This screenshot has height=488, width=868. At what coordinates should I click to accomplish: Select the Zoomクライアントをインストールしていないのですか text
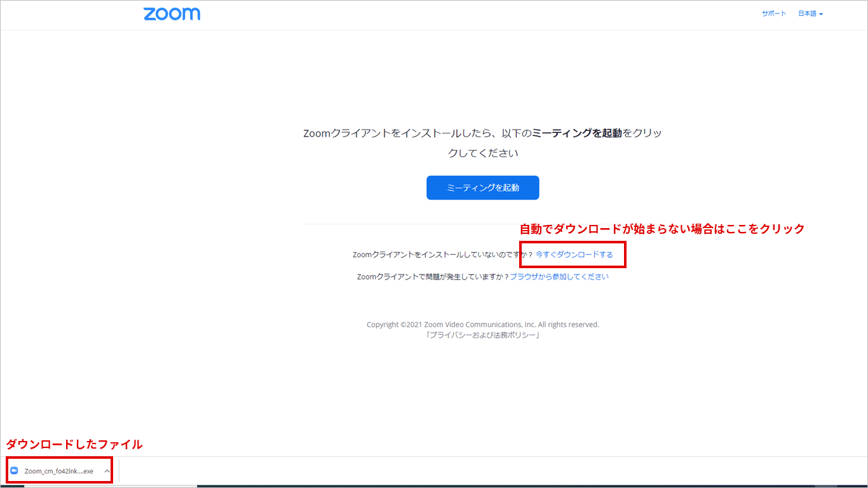pos(442,254)
